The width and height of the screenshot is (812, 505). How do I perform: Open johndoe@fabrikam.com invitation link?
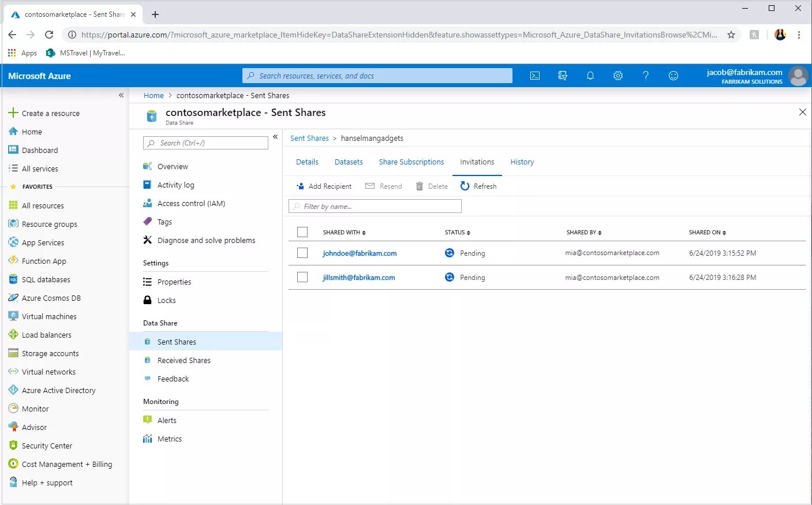click(360, 253)
